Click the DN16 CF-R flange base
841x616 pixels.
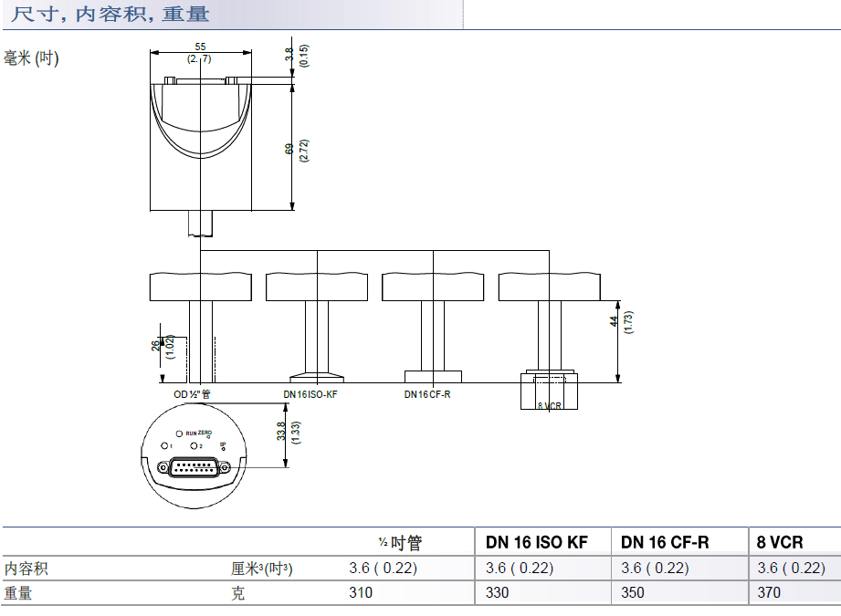coord(433,376)
